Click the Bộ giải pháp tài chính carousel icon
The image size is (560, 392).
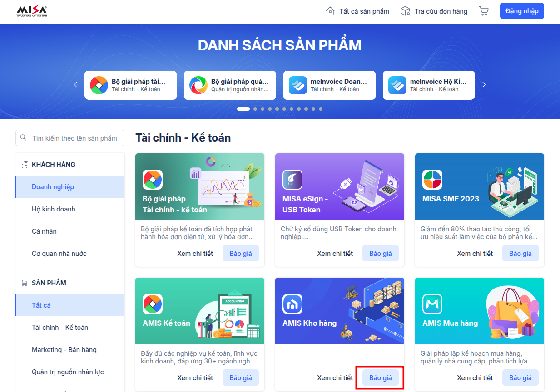point(99,85)
